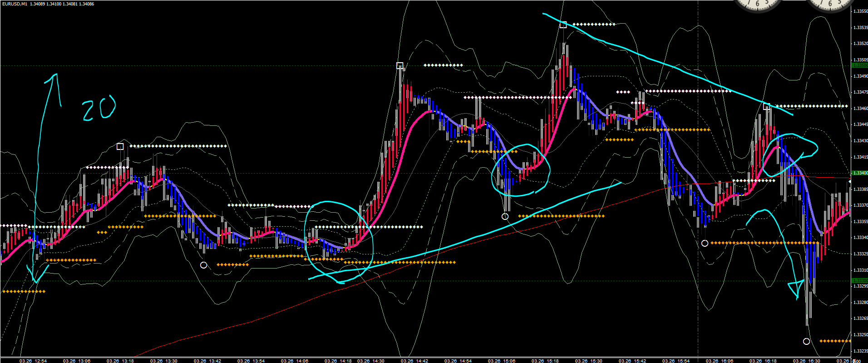This screenshot has width=868, height=363.
Task: Click the 1.33550 price axis label
Action: click(x=861, y=11)
